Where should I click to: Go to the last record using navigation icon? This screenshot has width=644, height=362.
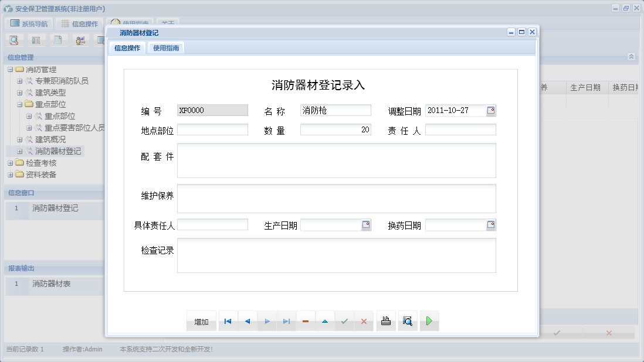click(286, 320)
